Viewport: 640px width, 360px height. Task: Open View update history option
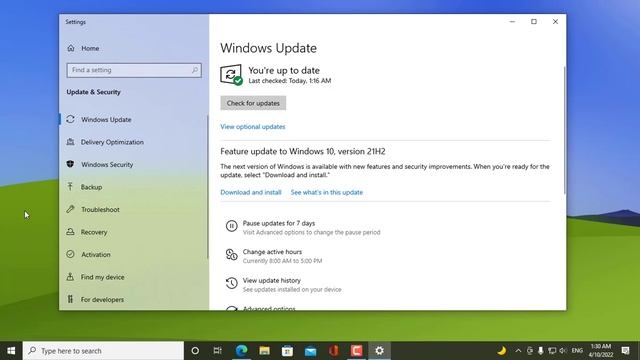[271, 280]
